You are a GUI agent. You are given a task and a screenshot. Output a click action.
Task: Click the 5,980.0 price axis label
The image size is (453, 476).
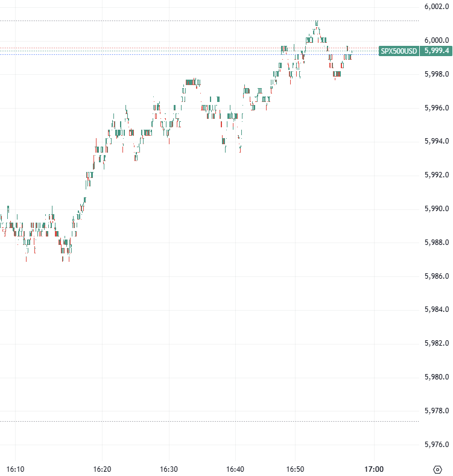(437, 376)
